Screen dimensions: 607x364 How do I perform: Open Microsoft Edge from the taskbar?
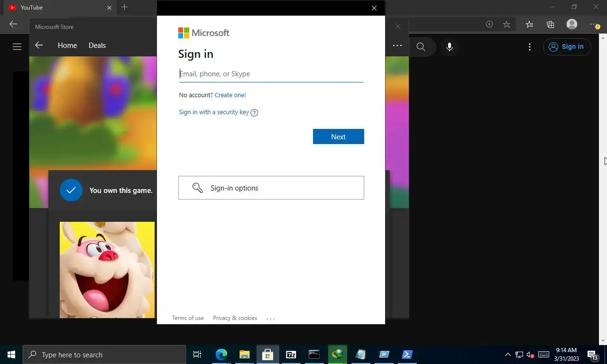point(221,355)
